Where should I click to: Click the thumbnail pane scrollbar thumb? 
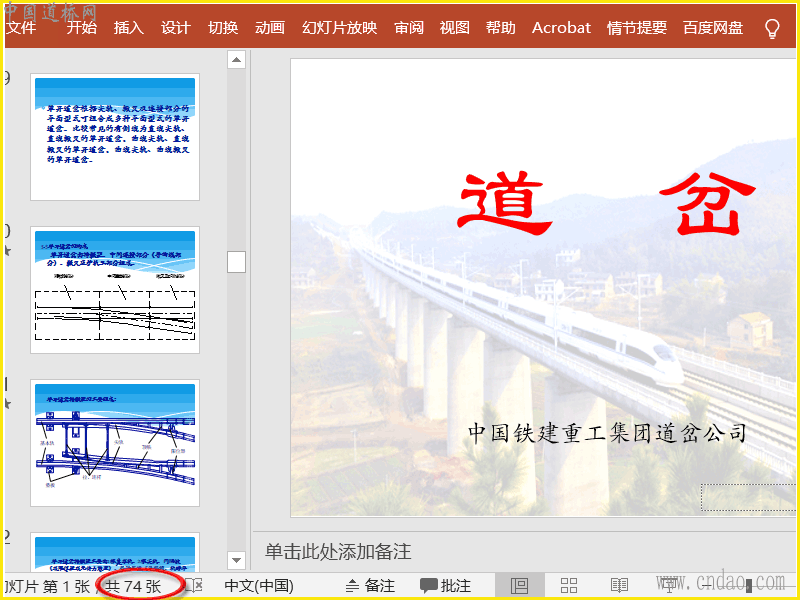click(236, 262)
